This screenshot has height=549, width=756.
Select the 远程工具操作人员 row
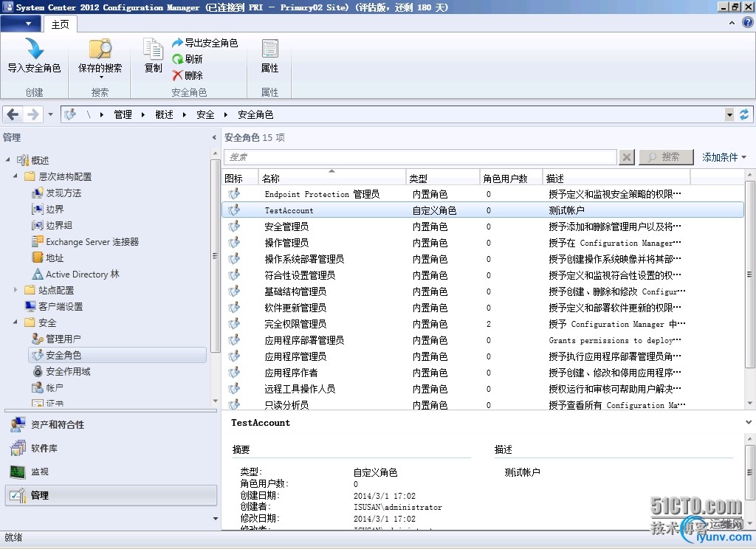pyautogui.click(x=483, y=389)
